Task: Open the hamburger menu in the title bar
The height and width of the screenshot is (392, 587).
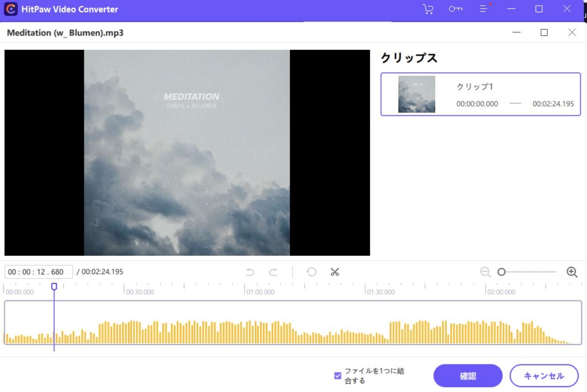Action: [x=484, y=9]
